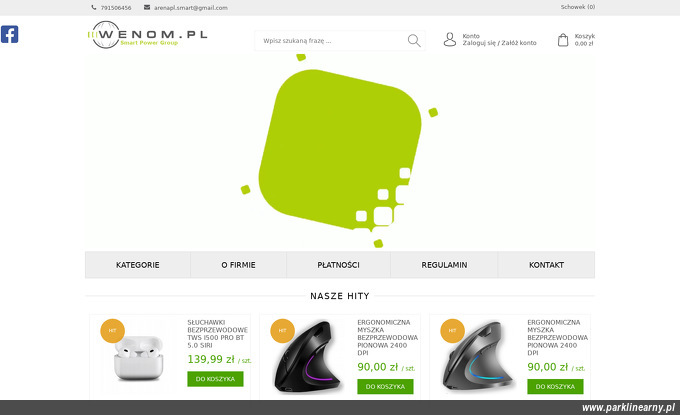The height and width of the screenshot is (415, 680).
Task: Click the magnifying glass search icon
Action: 414,41
